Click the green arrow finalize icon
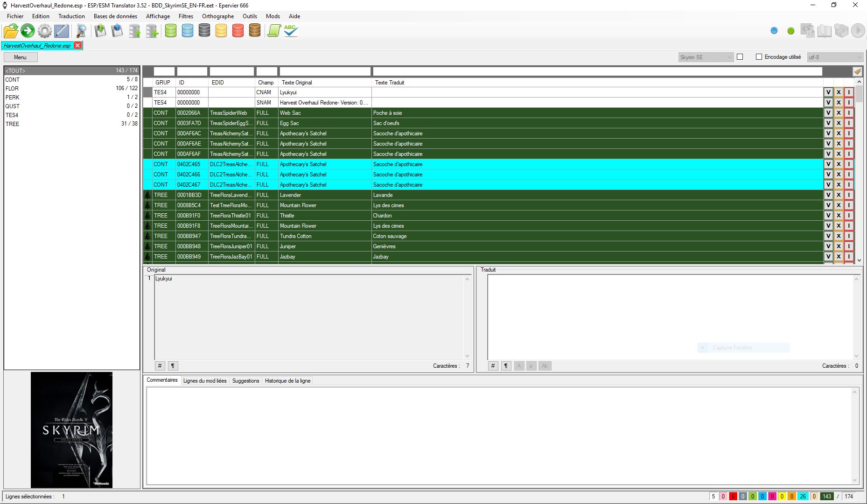 click(28, 31)
